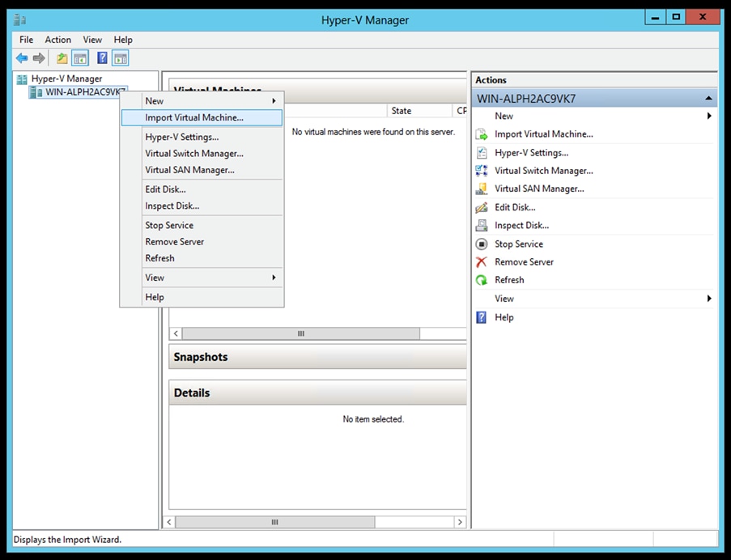Click the WIN-ALPH2AC9VK7 server icon in tree
731x560 pixels.
tap(36, 92)
